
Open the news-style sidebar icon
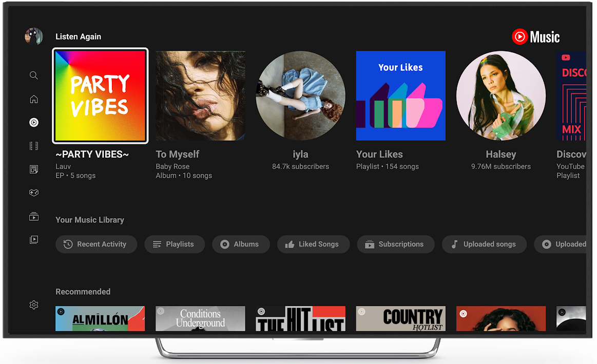click(34, 169)
